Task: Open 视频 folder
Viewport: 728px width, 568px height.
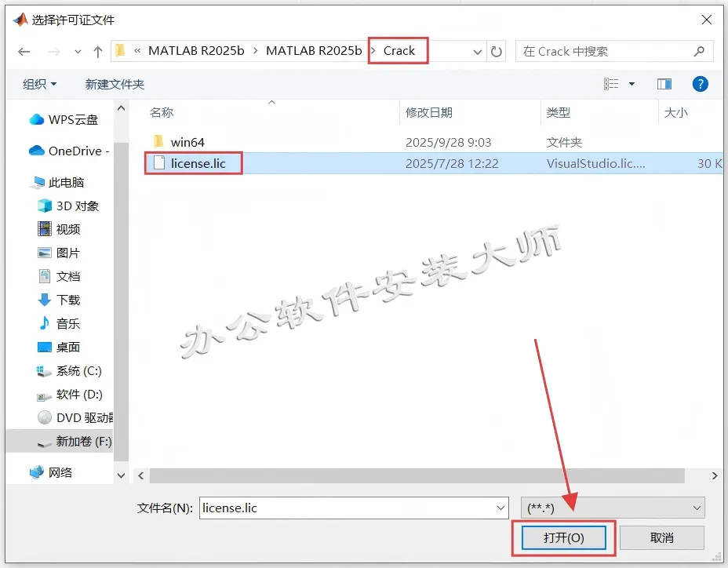Action: click(68, 229)
